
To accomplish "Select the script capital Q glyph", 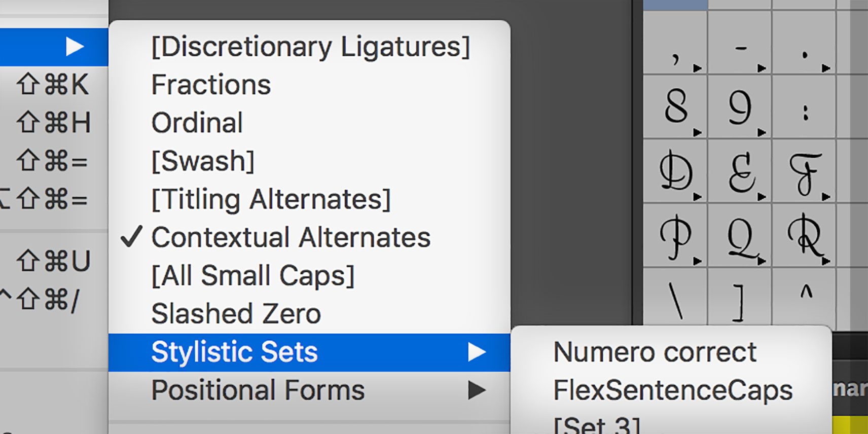I will 739,235.
